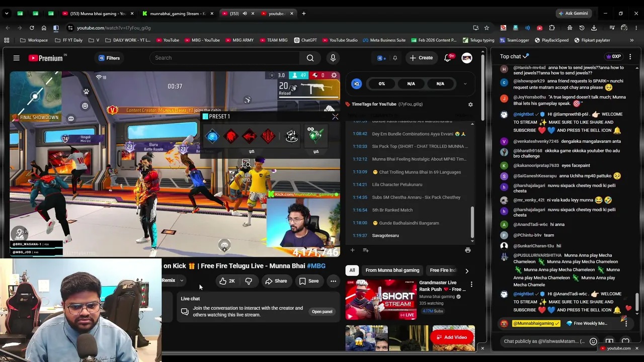
Task: Close the in-game Preset 1 panel
Action: point(335,117)
